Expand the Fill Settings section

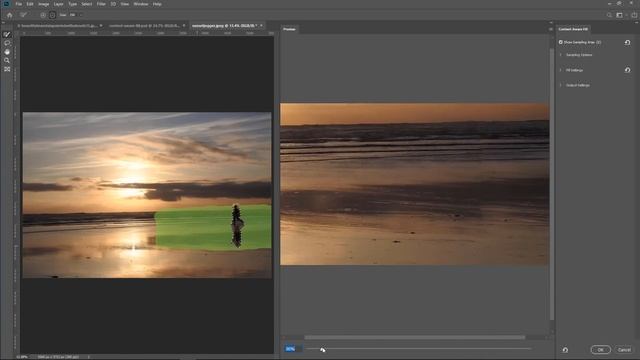[560, 70]
